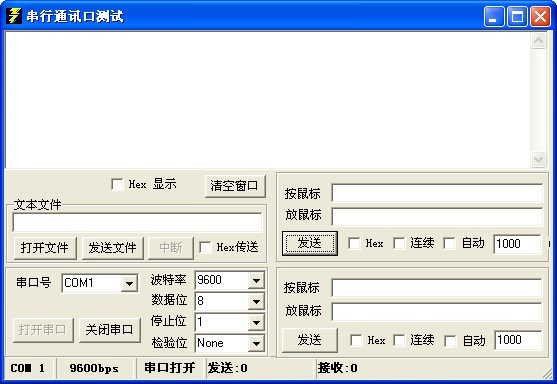
Task: Open the 检验位 None dropdown
Action: 256,344
